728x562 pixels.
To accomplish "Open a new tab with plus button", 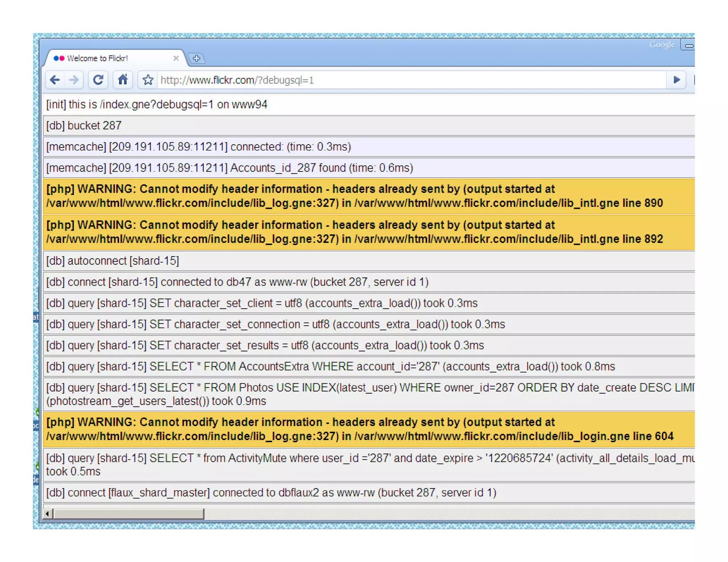I will pyautogui.click(x=197, y=58).
